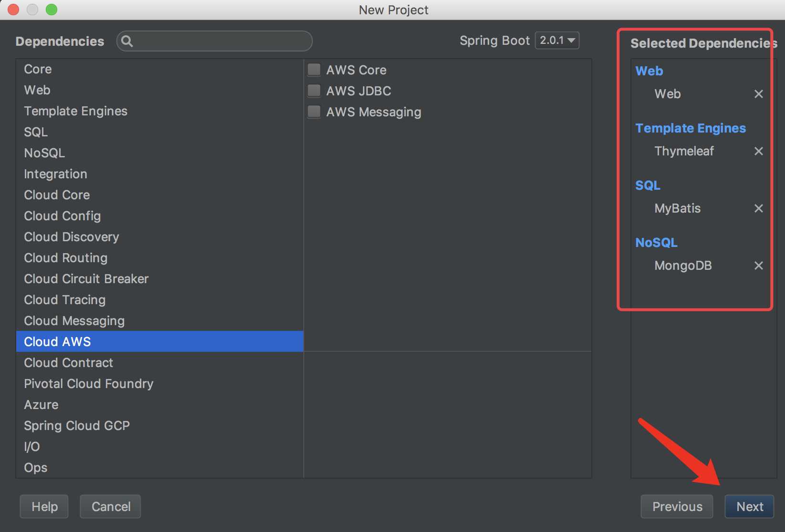This screenshot has height=532, width=785.
Task: Remove MyBatis using its X icon
Action: pos(758,208)
